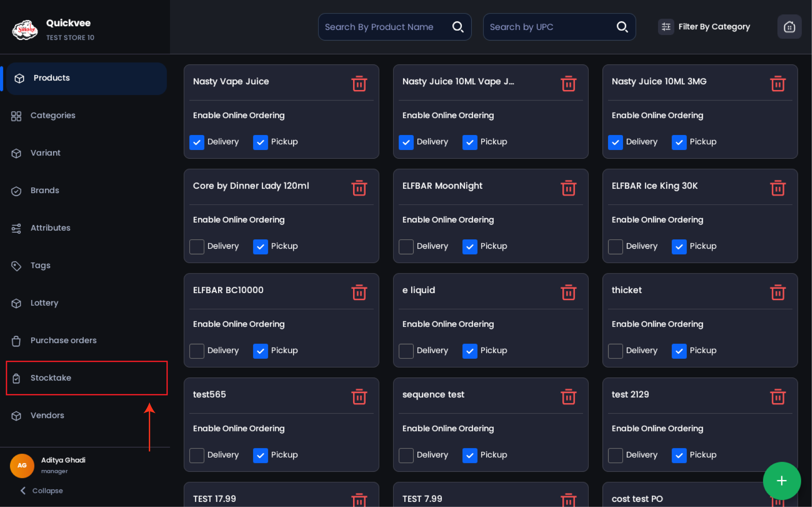Image resolution: width=812 pixels, height=507 pixels.
Task: Disable Delivery for Nasty Juice 10ML Vape J...
Action: click(x=406, y=142)
